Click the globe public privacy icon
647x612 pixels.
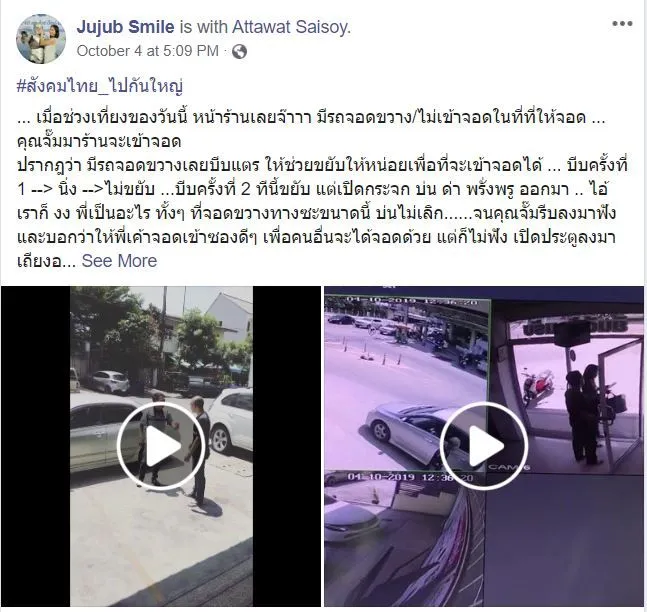(x=239, y=52)
